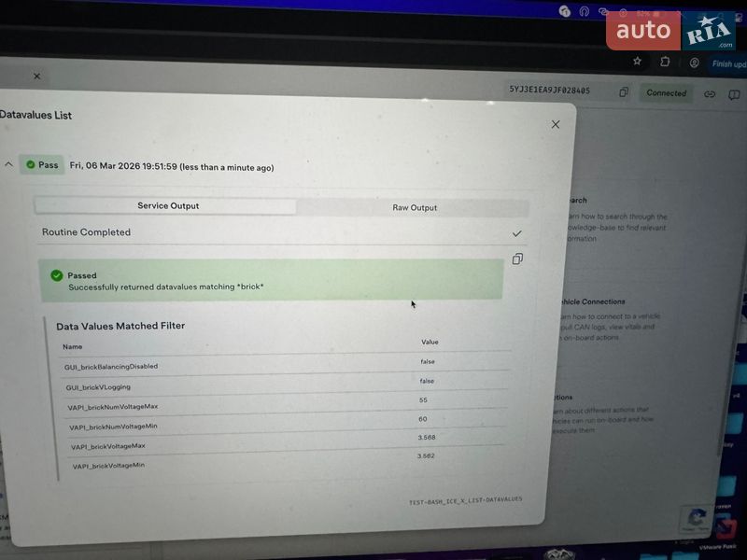747x560 pixels.
Task: Click the Connected status button
Action: 666,93
